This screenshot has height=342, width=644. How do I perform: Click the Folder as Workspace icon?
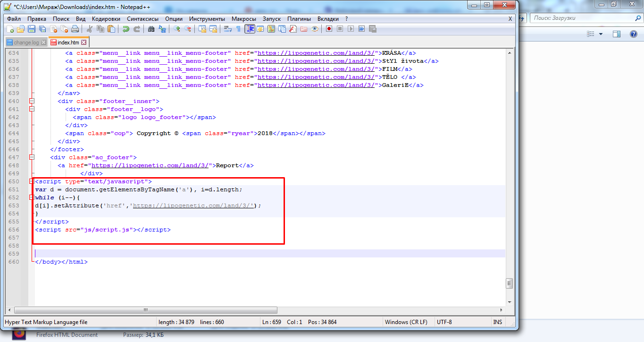[304, 29]
